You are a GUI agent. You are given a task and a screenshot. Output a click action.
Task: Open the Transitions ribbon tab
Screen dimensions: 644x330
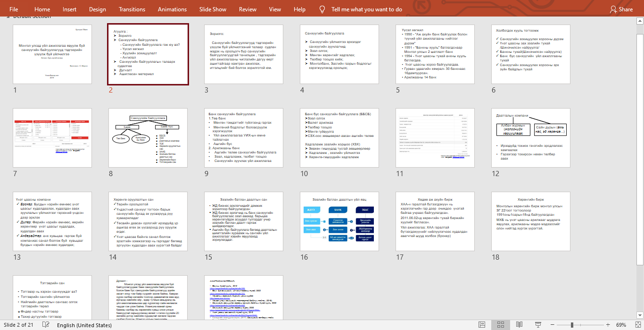132,9
